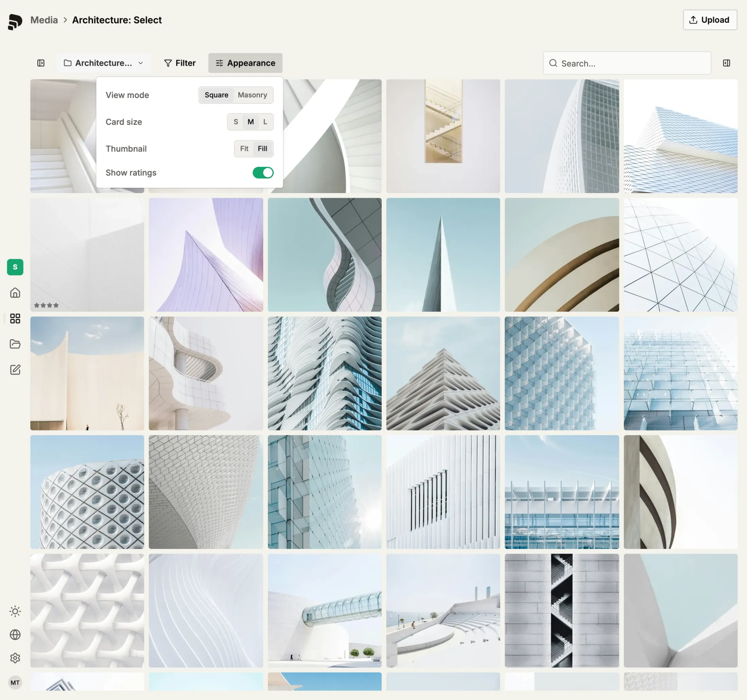Select Square view mode
Image resolution: width=747 pixels, height=700 pixels.
pyautogui.click(x=216, y=95)
